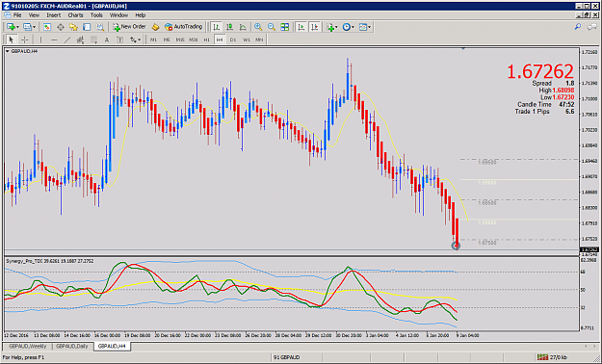Click the 1.6750 price level line label
The height and width of the screenshot is (364, 602).
pos(487,243)
